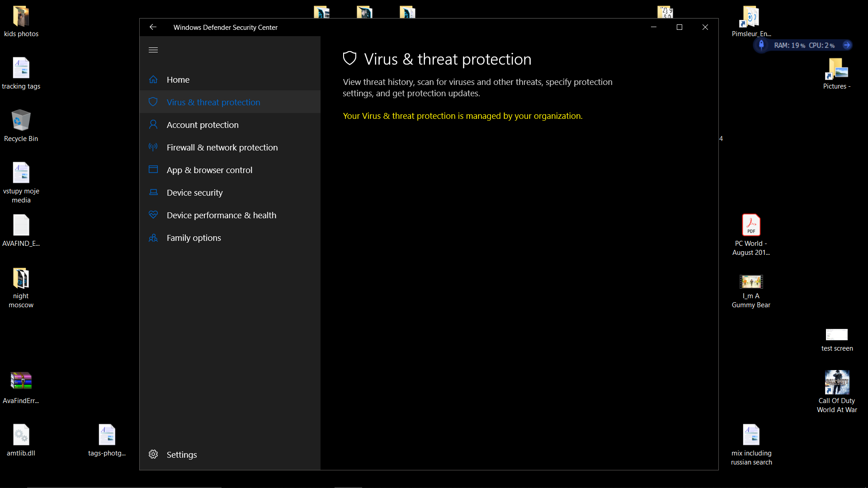This screenshot has width=868, height=488.
Task: Select the night moscow folder icon
Action: (21, 288)
